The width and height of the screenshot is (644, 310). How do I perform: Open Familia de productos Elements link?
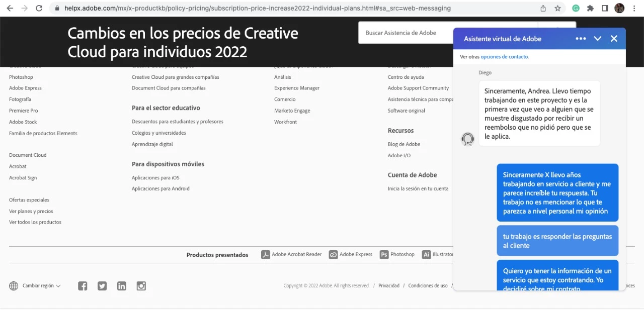tap(43, 133)
